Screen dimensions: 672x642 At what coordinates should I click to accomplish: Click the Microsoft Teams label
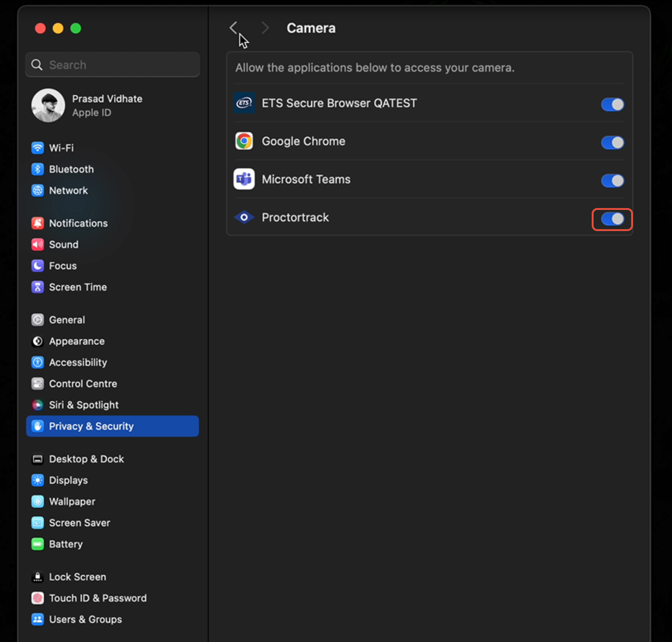306,179
